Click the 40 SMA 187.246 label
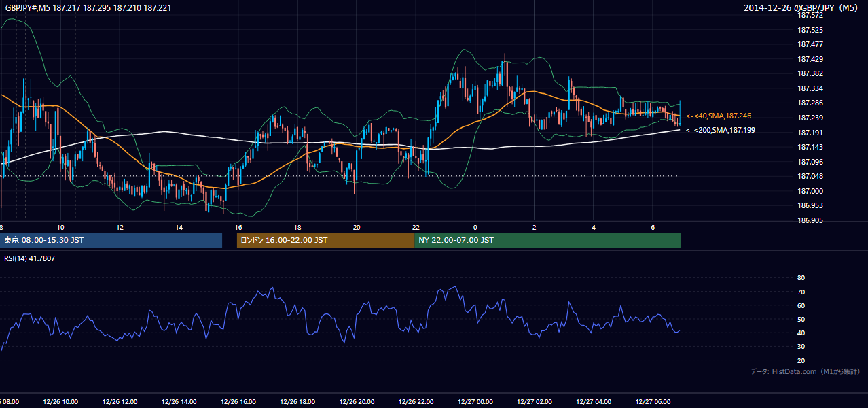Viewport: 868px width, 408px height. [x=719, y=116]
